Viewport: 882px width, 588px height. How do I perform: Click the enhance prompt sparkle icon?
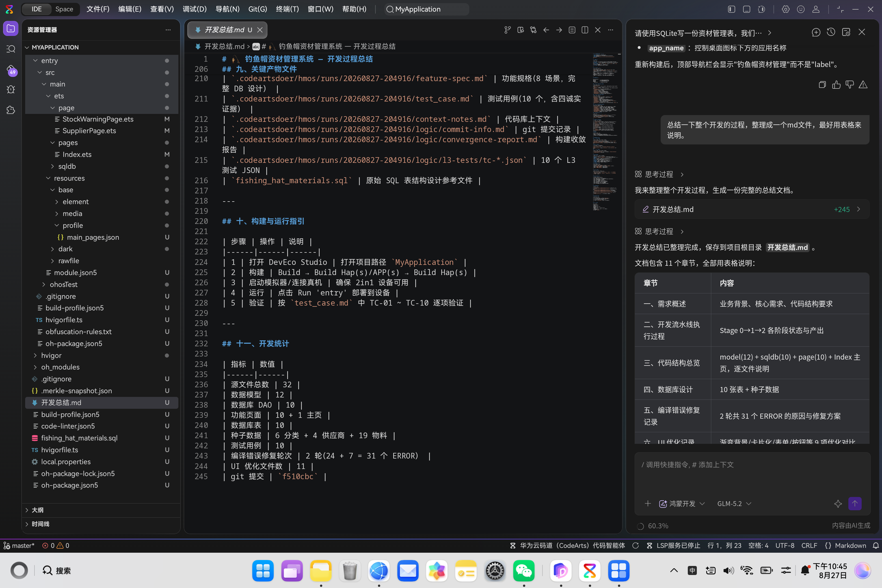tap(838, 504)
